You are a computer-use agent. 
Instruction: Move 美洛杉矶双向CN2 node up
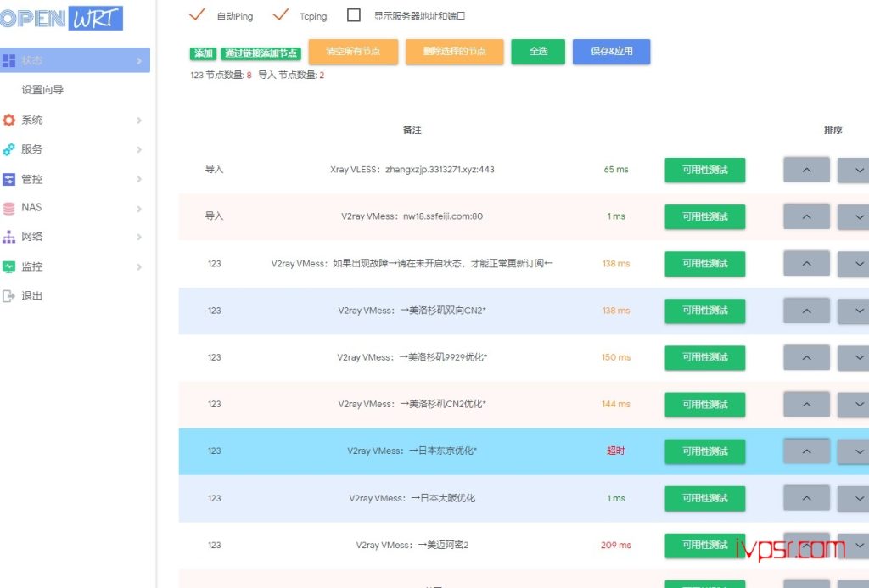point(806,311)
